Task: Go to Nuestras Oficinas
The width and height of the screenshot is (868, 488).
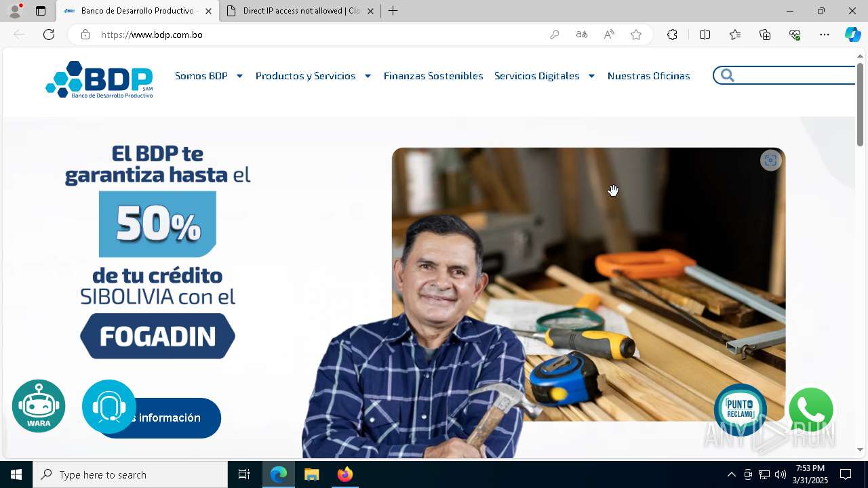Action: (x=649, y=76)
